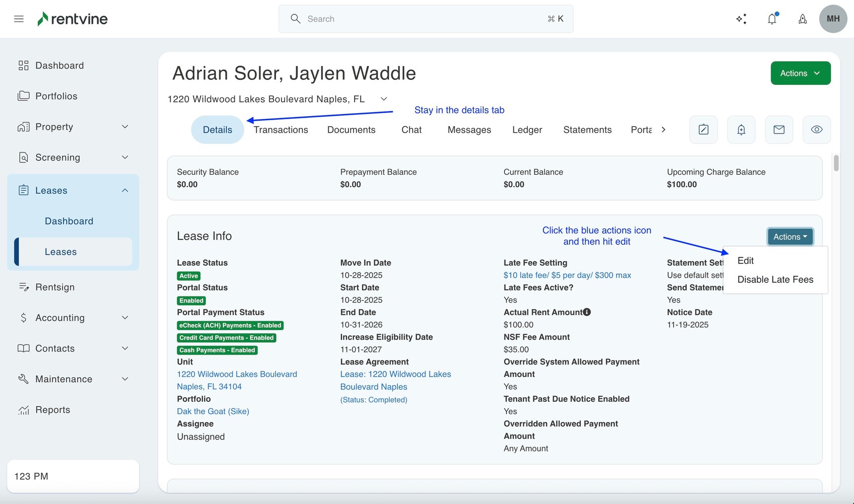Expand the property address dropdown
Screen dimensions: 854x504
(x=383, y=99)
